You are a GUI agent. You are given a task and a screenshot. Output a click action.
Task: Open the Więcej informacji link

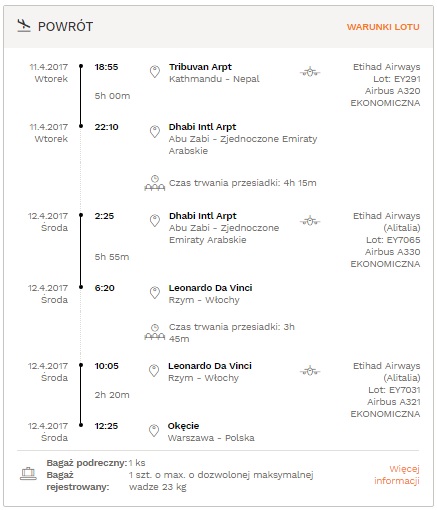coord(397,475)
